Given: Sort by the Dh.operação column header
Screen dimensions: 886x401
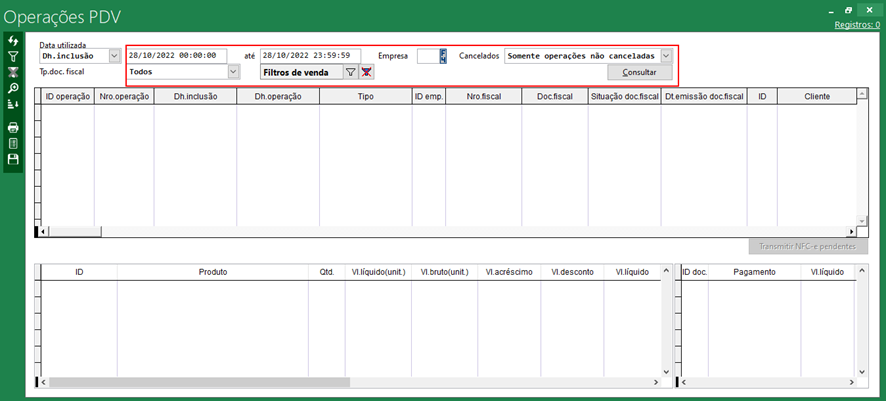Looking at the screenshot, I should click(278, 97).
